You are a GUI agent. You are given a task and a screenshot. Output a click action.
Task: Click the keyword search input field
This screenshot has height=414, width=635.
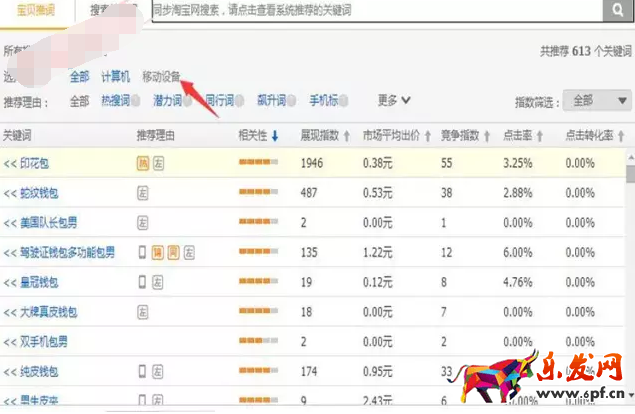(x=377, y=11)
